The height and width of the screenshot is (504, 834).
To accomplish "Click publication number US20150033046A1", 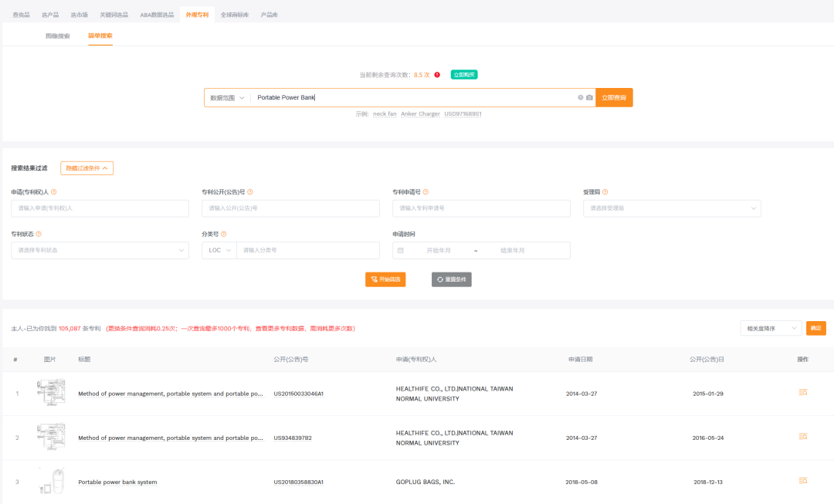I will [x=298, y=394].
